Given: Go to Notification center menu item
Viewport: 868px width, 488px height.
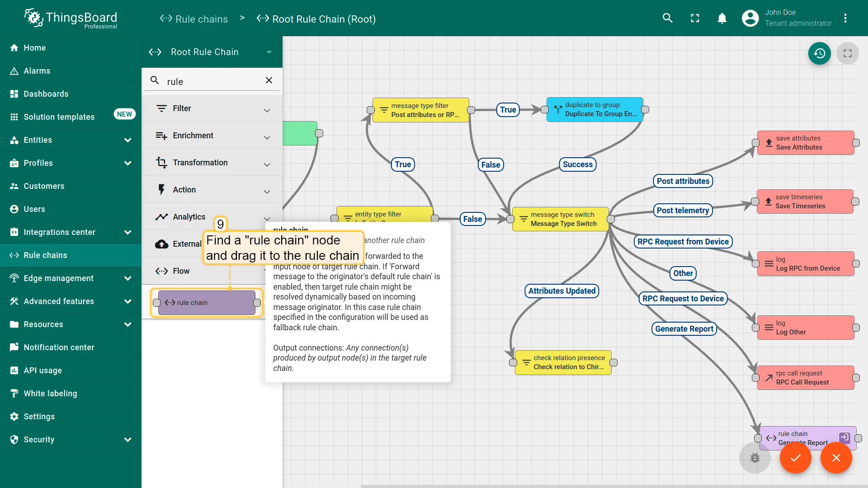Looking at the screenshot, I should coord(59,347).
